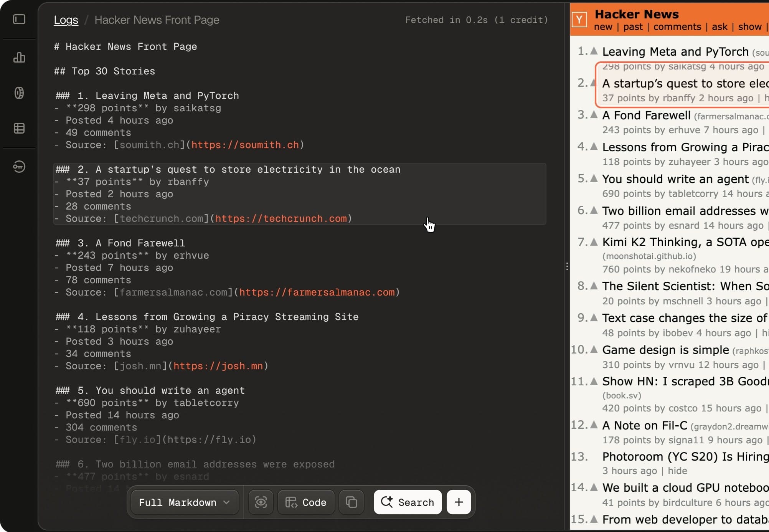Open the Hacker News title link
The image size is (769, 532).
coord(637,14)
